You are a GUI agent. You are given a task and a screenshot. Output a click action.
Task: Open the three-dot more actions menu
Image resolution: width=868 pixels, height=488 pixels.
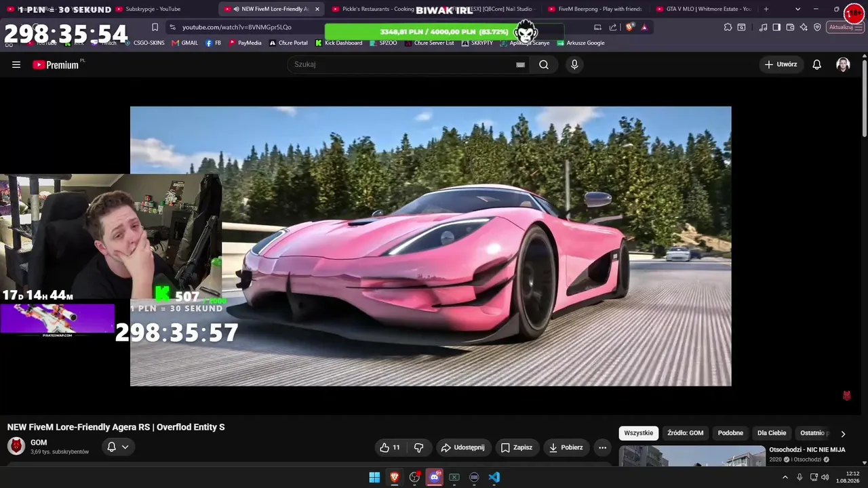tap(602, 447)
